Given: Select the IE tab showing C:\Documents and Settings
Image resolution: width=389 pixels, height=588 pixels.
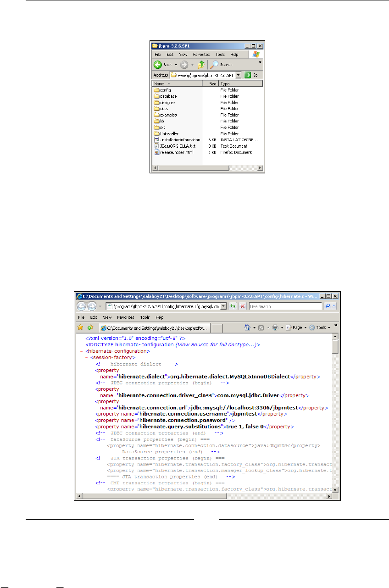Looking at the screenshot, I should 154,328.
